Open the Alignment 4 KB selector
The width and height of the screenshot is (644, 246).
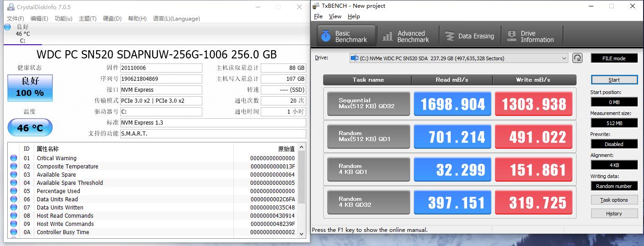(x=613, y=165)
